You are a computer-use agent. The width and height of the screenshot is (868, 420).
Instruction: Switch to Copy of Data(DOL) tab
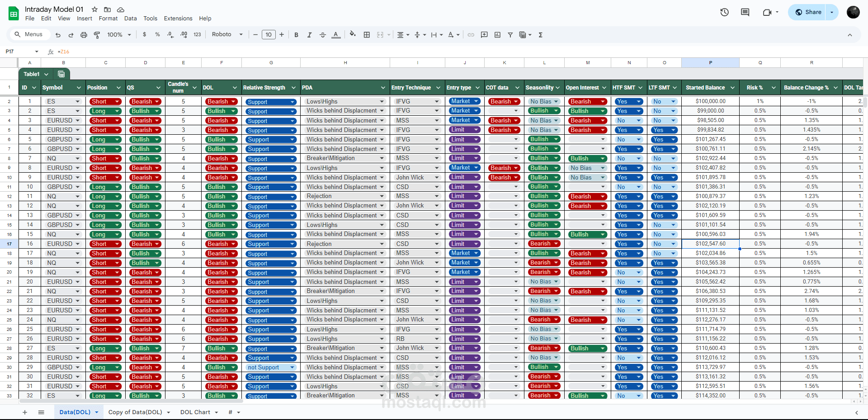coord(135,412)
